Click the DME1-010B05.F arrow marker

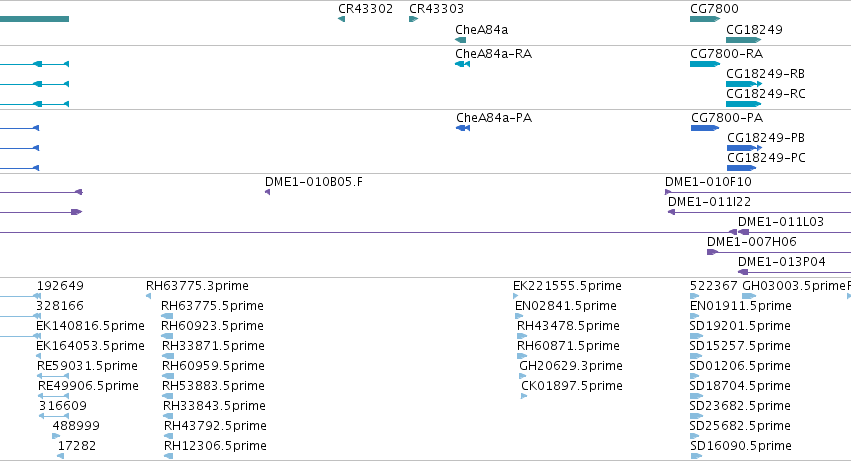(x=268, y=192)
